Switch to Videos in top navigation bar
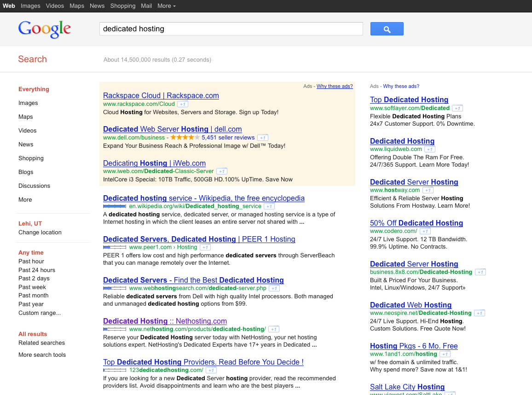532x395 pixels. click(55, 6)
